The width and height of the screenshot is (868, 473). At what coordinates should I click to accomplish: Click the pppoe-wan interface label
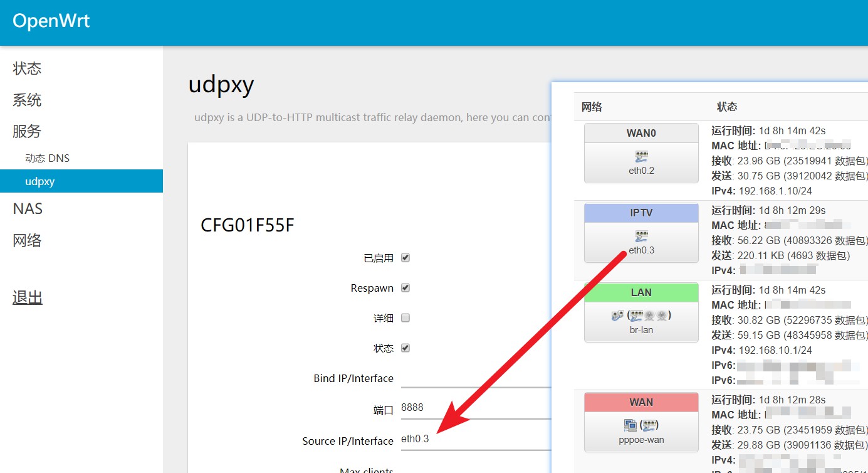(641, 440)
